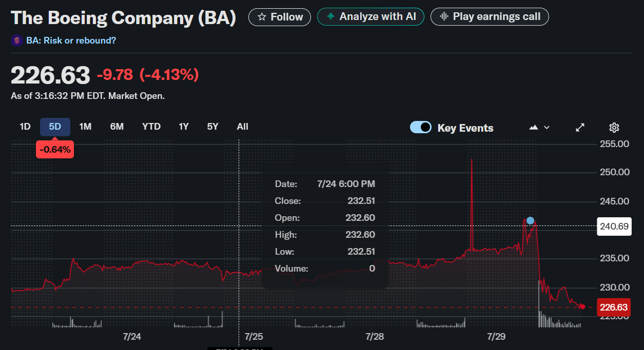Select the 5D range tab

55,127
